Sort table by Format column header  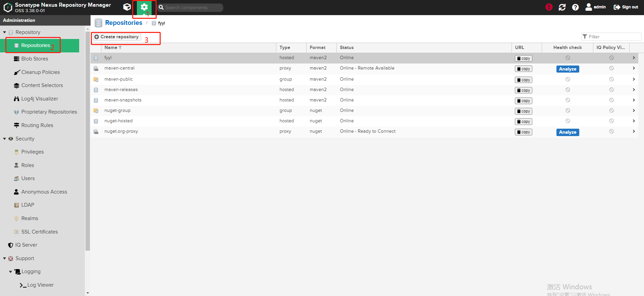click(x=321, y=48)
